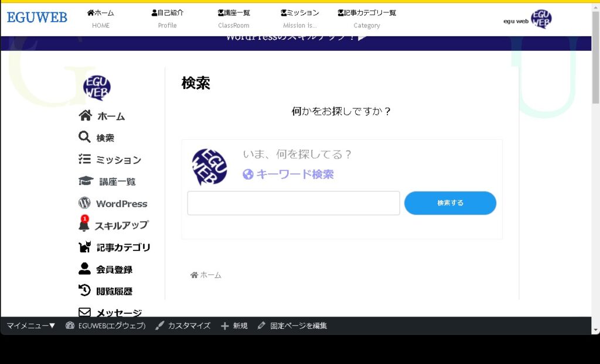600x364 pixels.
Task: Click the graduation cap course list icon
Action: [x=86, y=181]
